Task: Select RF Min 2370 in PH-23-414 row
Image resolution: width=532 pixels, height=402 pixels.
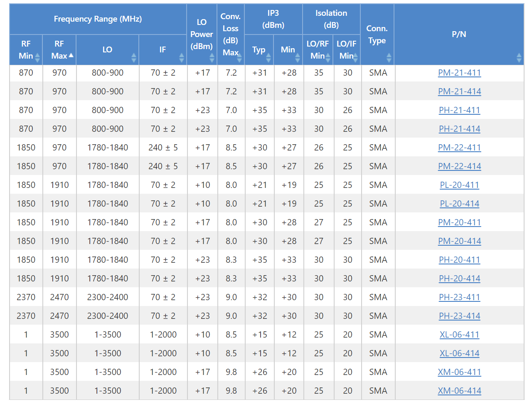Action: click(x=26, y=316)
